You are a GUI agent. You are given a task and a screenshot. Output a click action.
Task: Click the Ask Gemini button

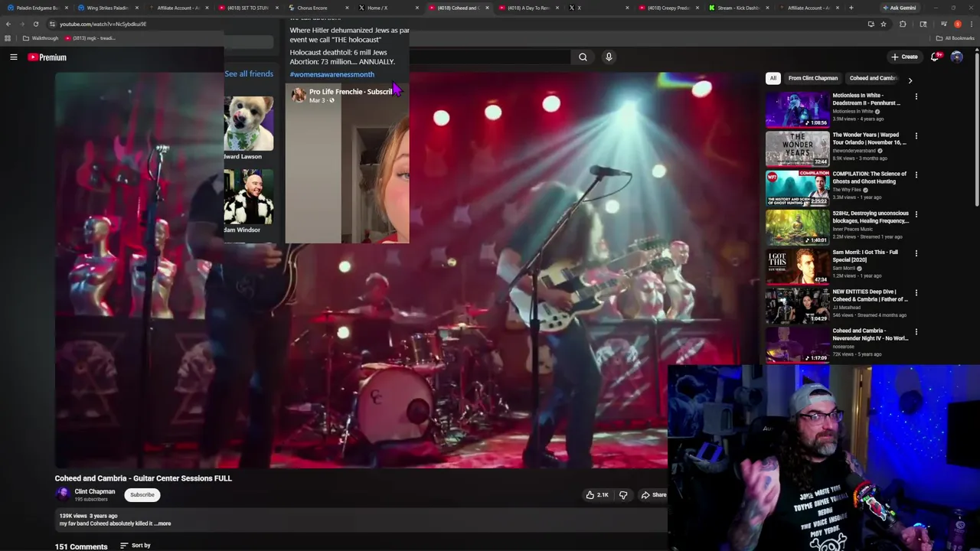click(899, 8)
